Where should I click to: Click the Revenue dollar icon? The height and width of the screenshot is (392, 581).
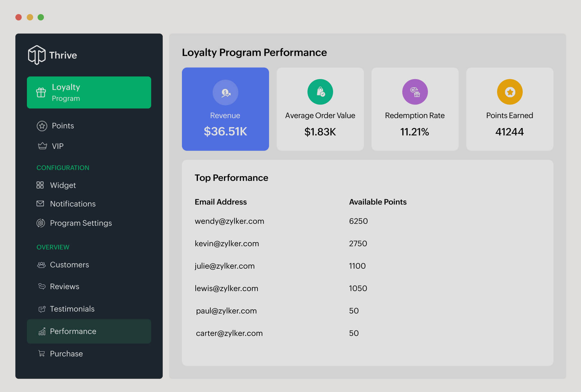(225, 92)
